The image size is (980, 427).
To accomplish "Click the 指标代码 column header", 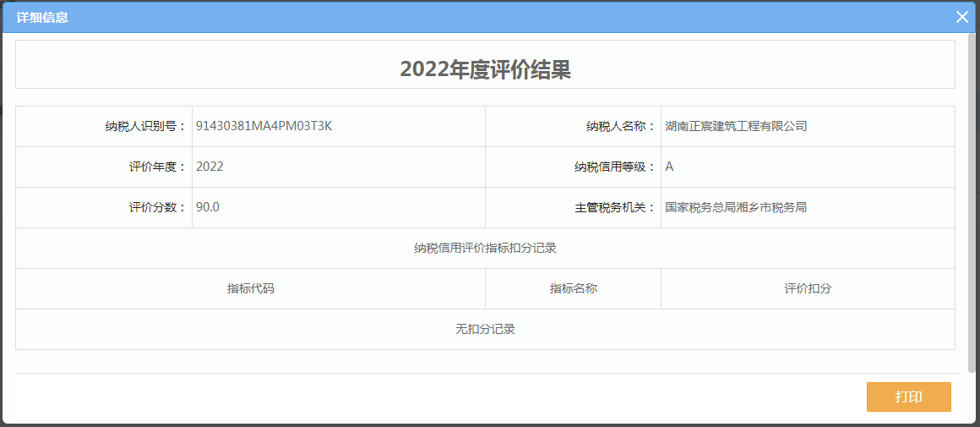I will point(250,289).
